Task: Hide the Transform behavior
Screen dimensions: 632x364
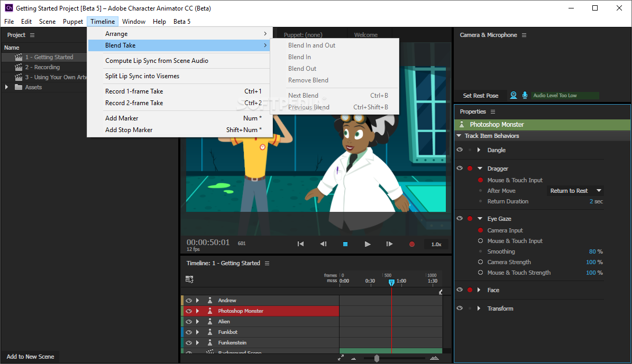Action: [x=460, y=309]
